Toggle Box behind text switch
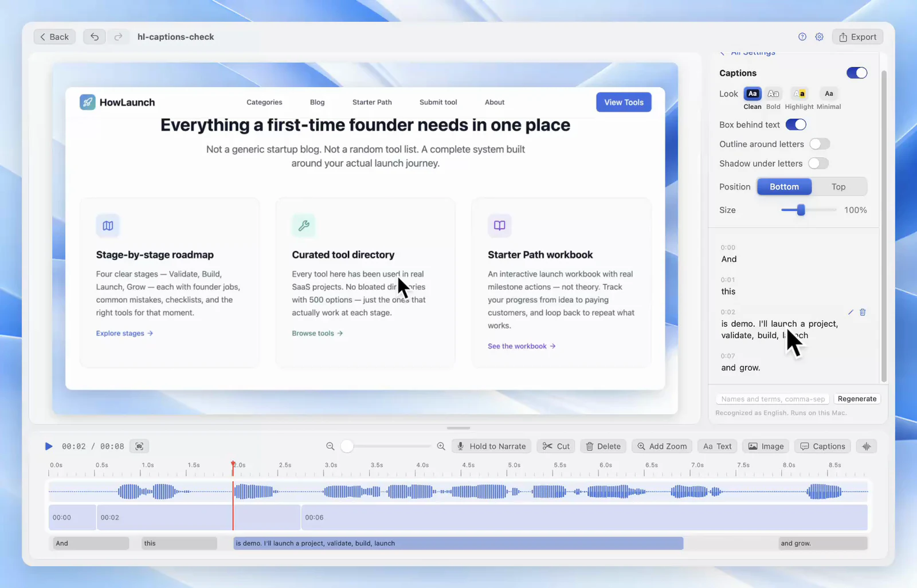This screenshot has width=917, height=588. 796,124
